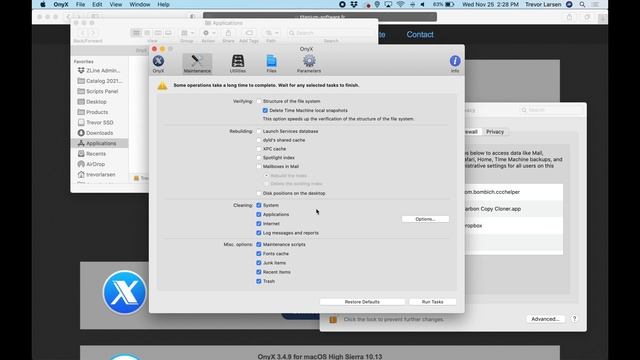Open the Wi-Fi menu bar icon

[400, 4]
